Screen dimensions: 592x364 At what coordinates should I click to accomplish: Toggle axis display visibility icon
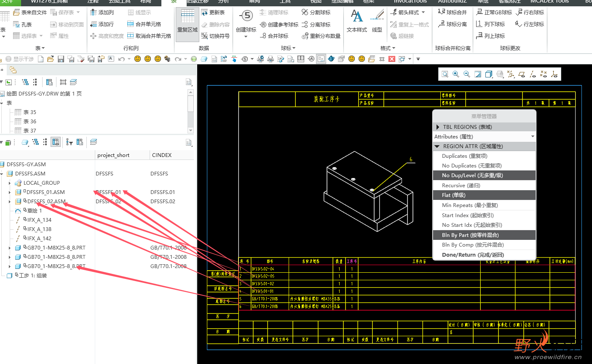coord(533,74)
